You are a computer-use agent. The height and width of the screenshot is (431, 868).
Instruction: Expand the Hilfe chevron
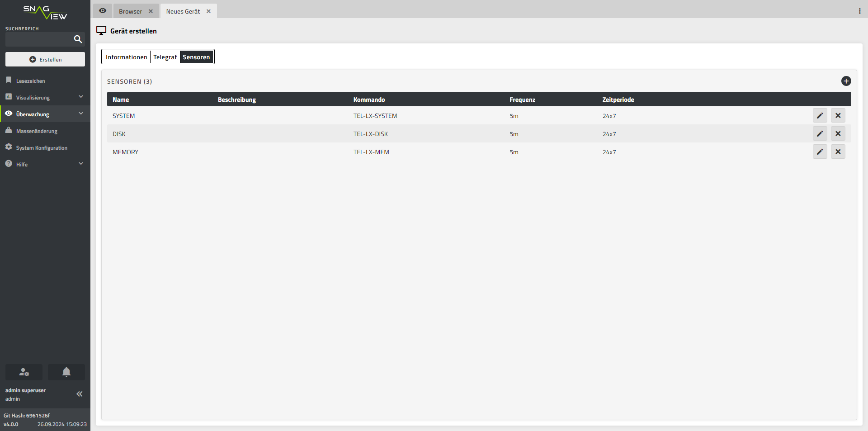point(81,164)
